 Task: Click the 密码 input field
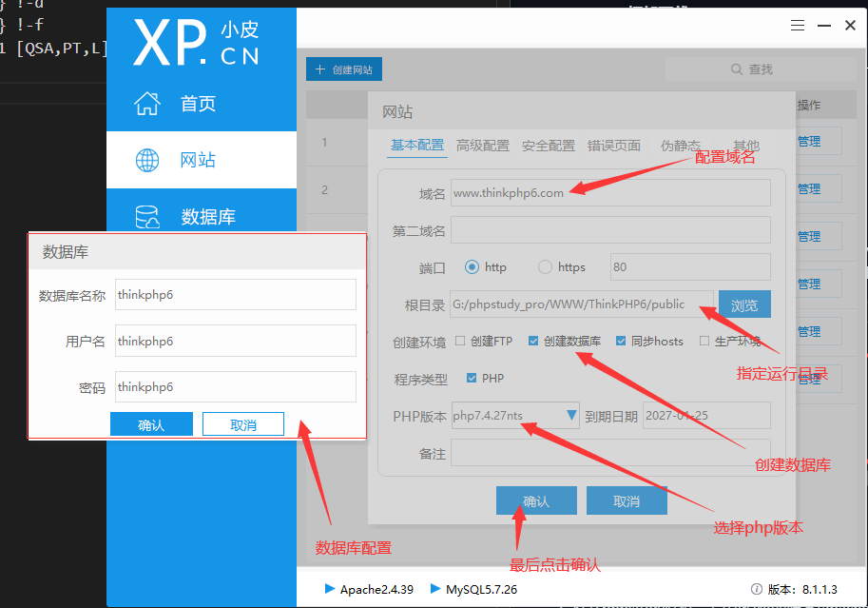(x=235, y=386)
